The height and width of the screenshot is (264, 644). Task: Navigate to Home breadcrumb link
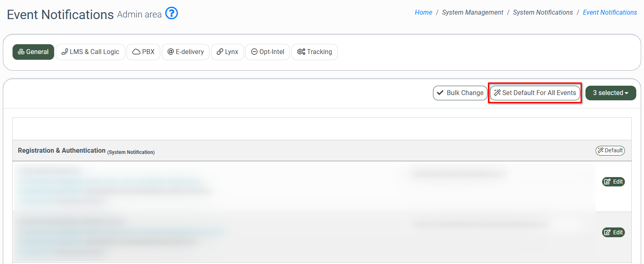[x=423, y=13]
